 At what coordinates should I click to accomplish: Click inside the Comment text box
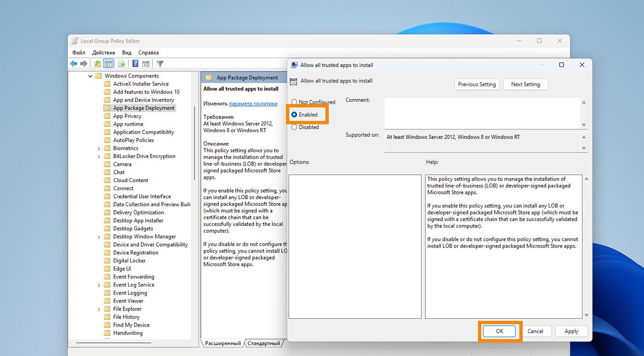click(x=482, y=113)
